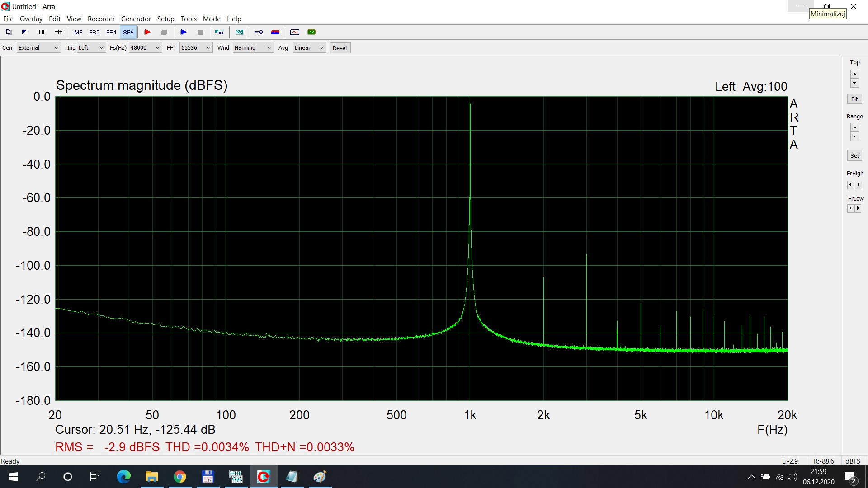The height and width of the screenshot is (488, 868).
Task: Click the Set button
Action: 854,156
